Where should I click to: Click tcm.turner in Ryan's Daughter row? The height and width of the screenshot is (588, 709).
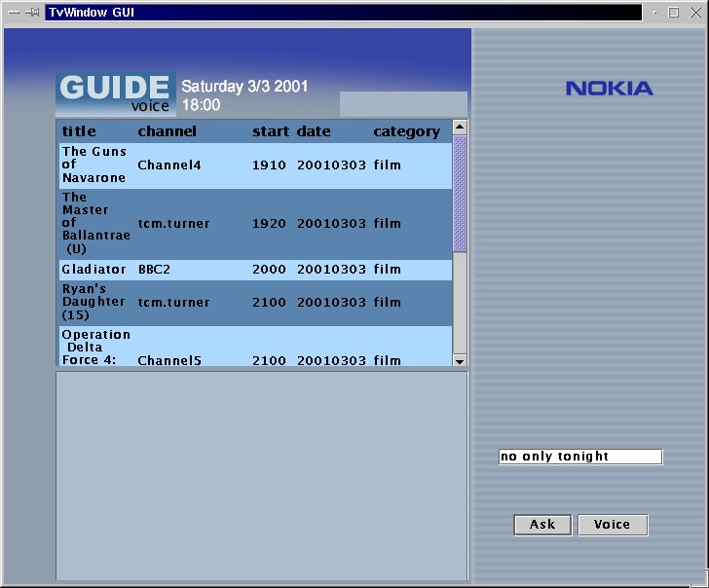(x=173, y=302)
